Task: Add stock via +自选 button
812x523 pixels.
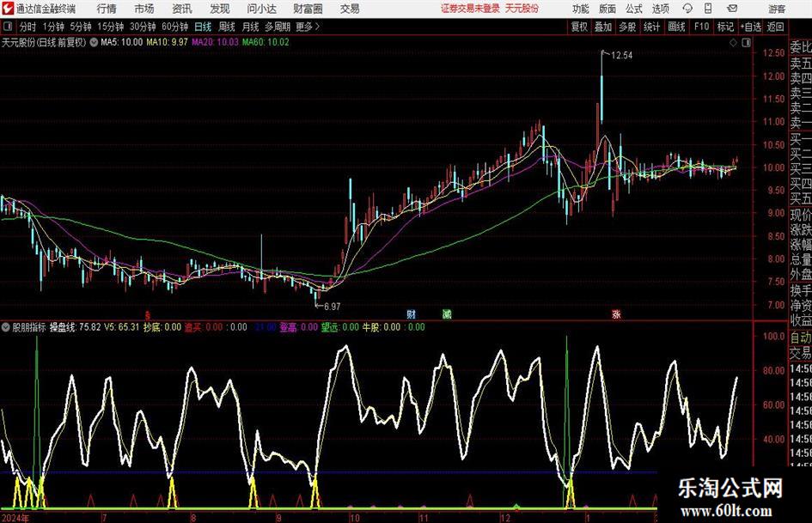Action: (x=750, y=27)
